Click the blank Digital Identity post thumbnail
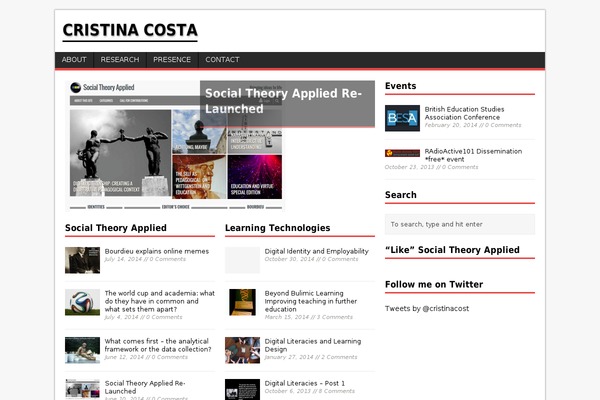600x400 pixels. [x=242, y=260]
